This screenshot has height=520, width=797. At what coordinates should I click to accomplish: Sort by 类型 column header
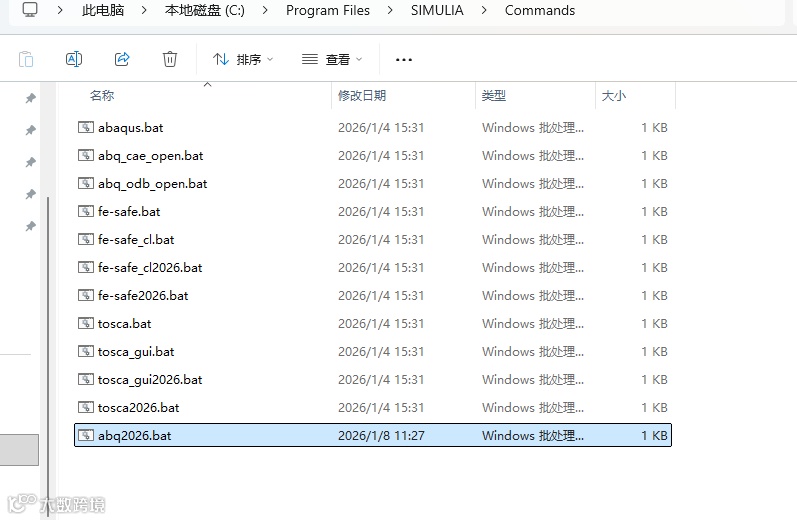click(x=494, y=96)
